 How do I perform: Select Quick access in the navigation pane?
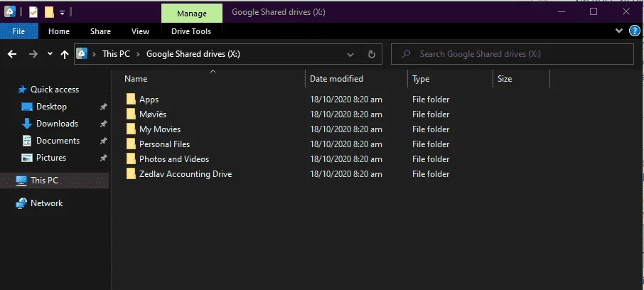[55, 89]
